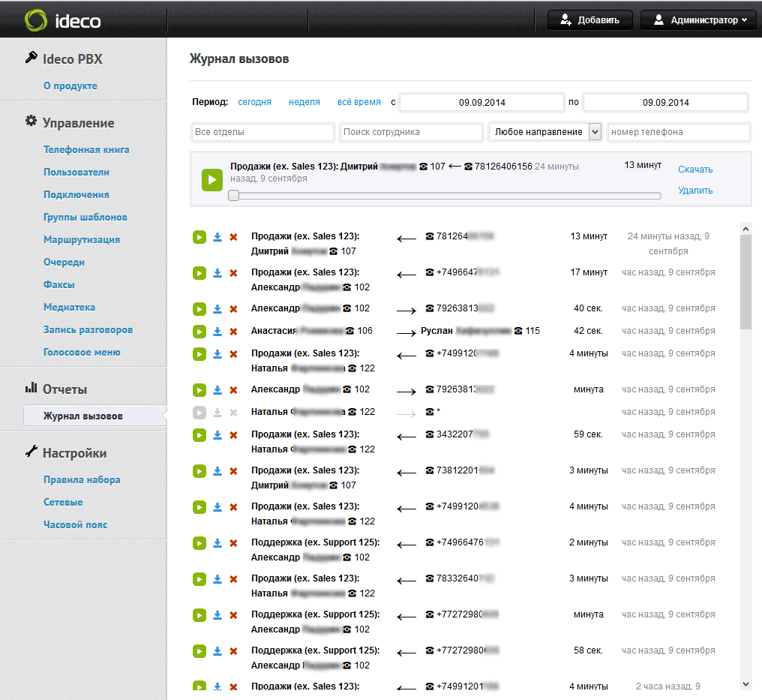Play the 13 минут call from 781264 in the list

[x=199, y=237]
